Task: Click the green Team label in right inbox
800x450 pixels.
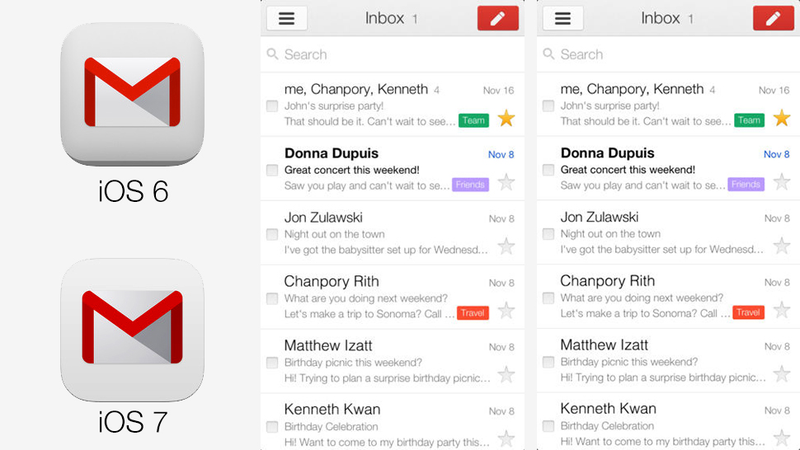Action: coord(749,120)
